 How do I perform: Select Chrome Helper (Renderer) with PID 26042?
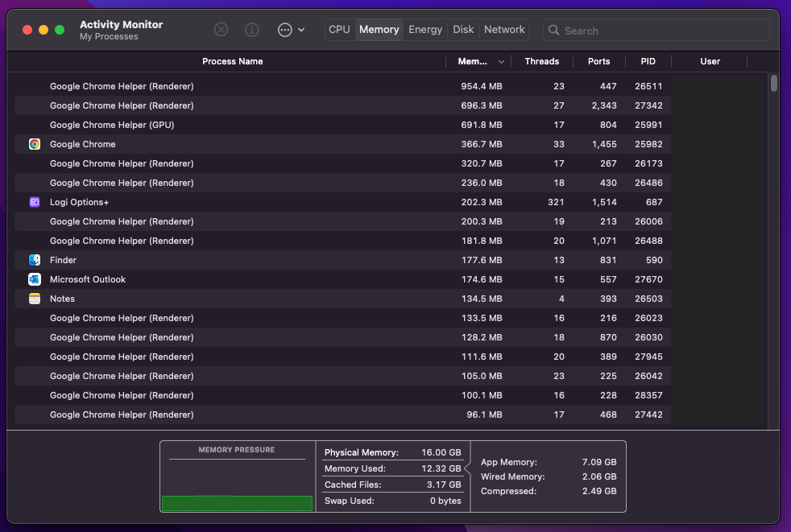(x=343, y=376)
